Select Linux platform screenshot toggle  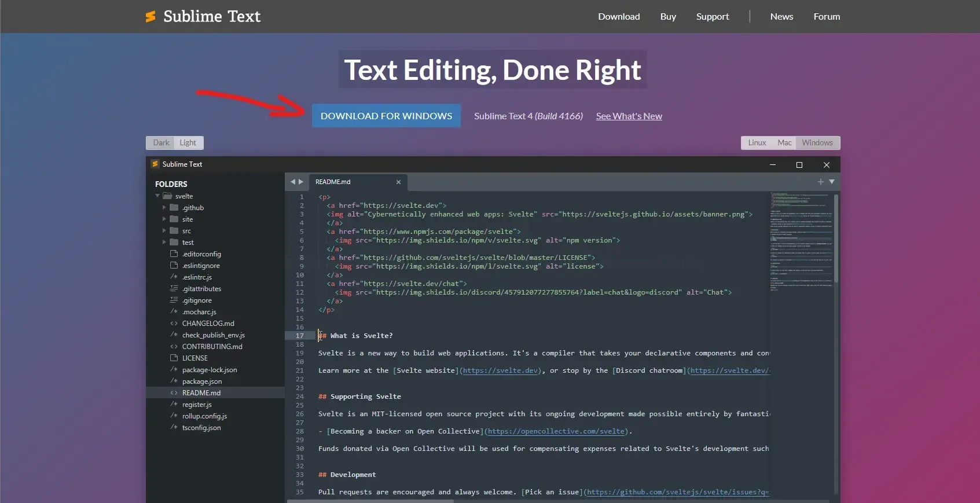[x=757, y=143]
